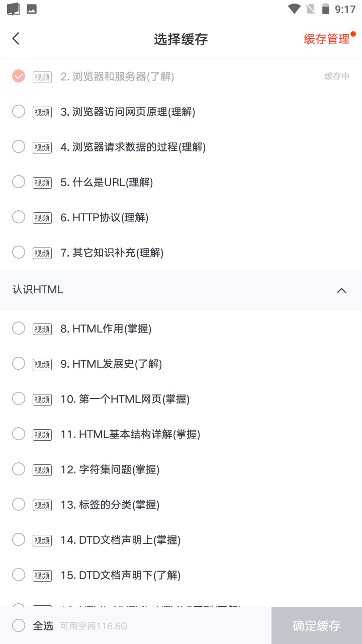Check 11. HTML基本结构详解(掌握)
The width and height of the screenshot is (362, 644).
click(19, 433)
